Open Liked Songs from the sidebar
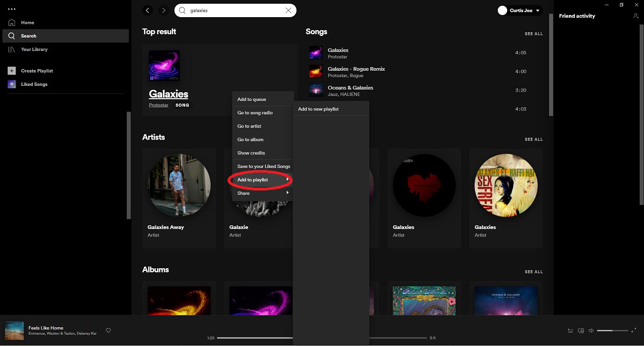Screen dimensions: 644x346 click(11, 84)
